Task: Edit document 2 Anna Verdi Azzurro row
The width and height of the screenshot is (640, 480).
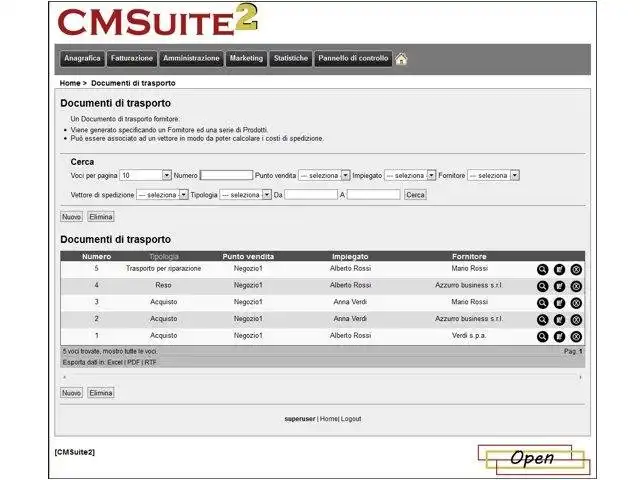Action: [x=559, y=320]
